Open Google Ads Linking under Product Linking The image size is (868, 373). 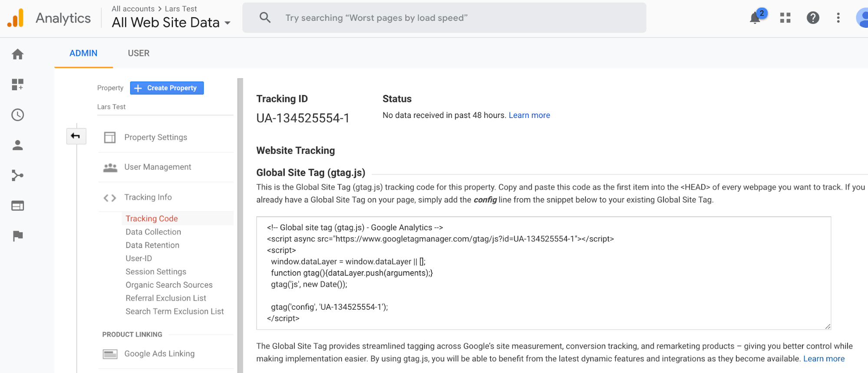click(159, 353)
